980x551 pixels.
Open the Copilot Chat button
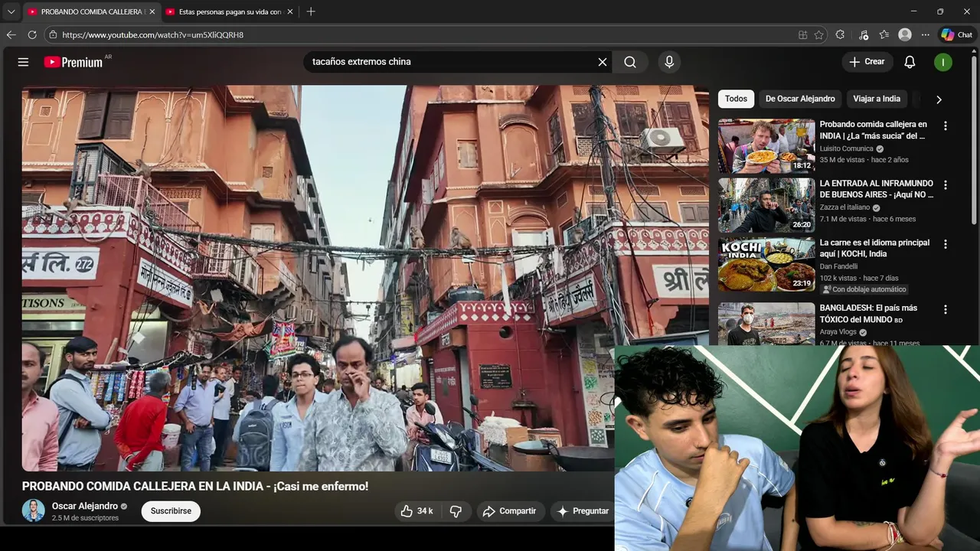(957, 34)
